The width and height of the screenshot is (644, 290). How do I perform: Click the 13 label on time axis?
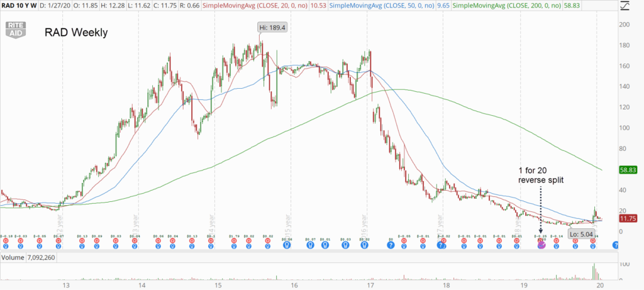[65, 286]
